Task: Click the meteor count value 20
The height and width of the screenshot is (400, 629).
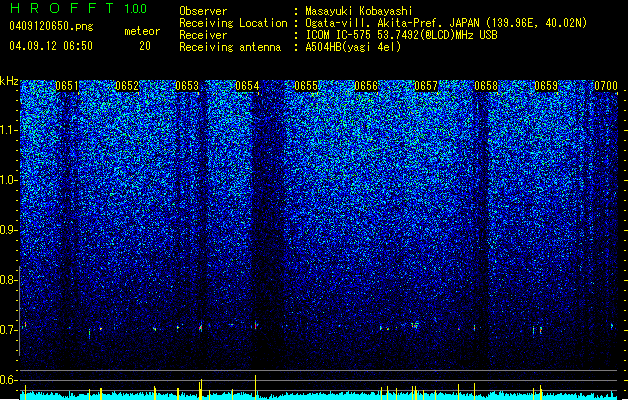Action: point(145,46)
